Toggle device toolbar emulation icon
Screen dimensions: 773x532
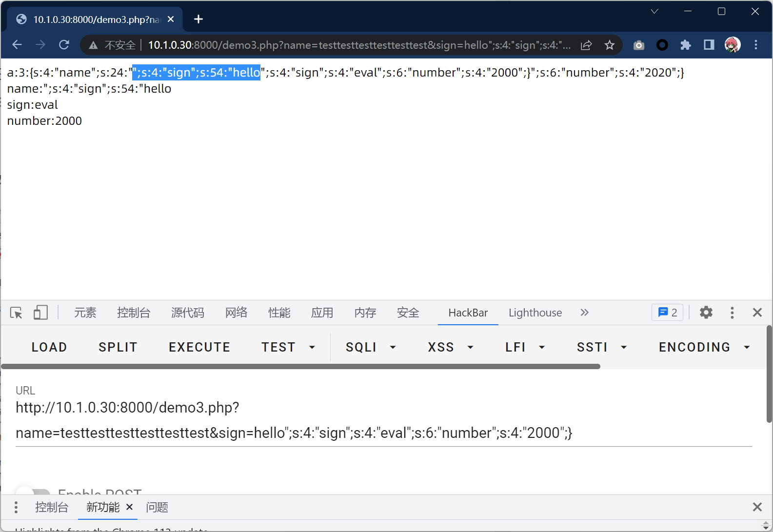pyautogui.click(x=40, y=313)
